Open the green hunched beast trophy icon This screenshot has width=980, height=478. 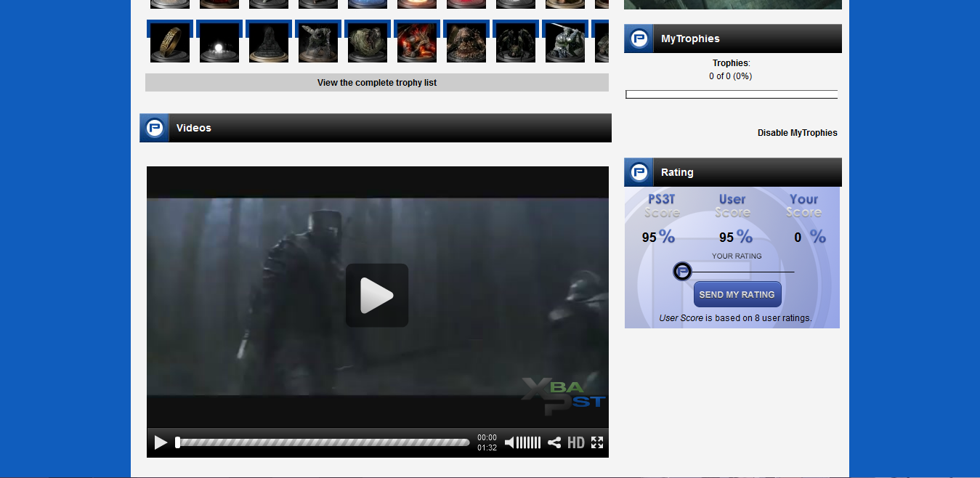click(x=368, y=43)
